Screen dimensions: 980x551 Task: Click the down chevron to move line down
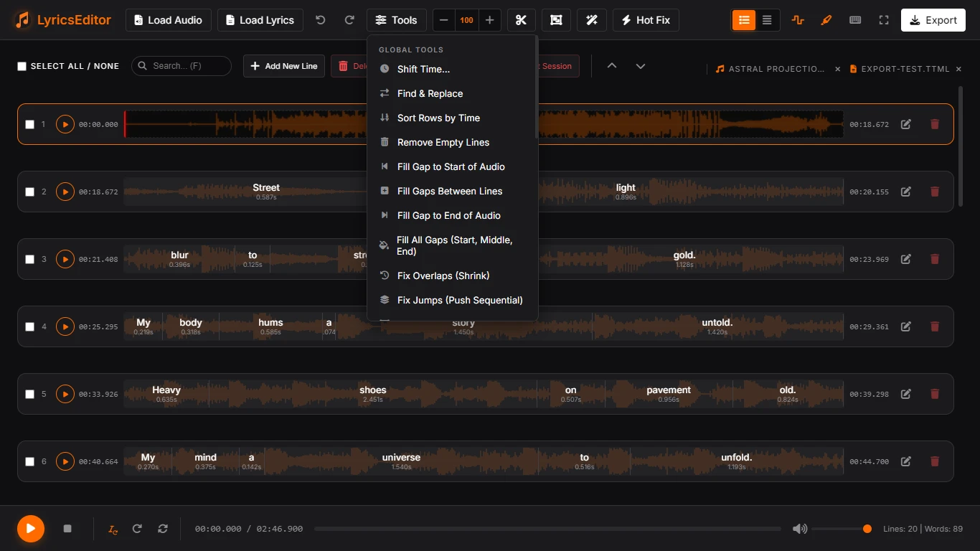[x=641, y=66]
